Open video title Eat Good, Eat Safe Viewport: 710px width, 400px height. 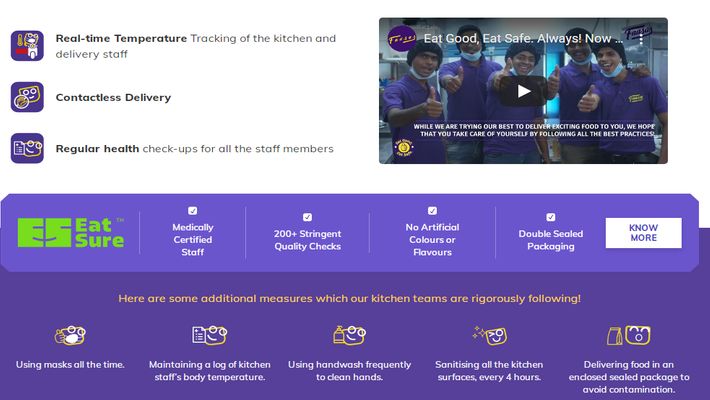(x=524, y=39)
